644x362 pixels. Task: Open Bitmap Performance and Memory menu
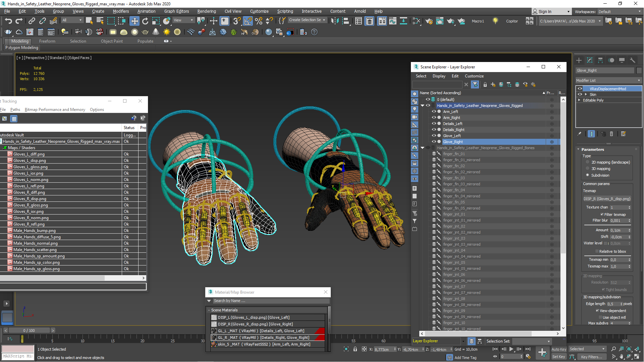click(55, 110)
